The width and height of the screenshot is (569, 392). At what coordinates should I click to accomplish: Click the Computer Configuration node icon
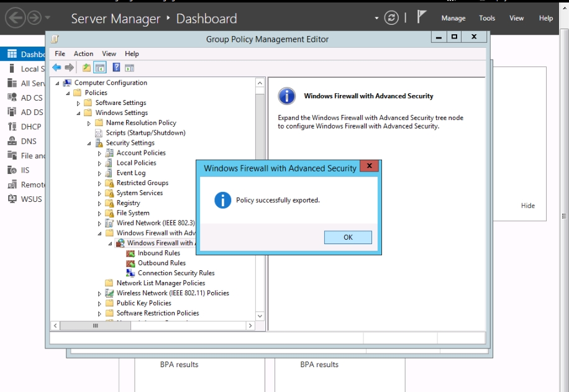(67, 83)
